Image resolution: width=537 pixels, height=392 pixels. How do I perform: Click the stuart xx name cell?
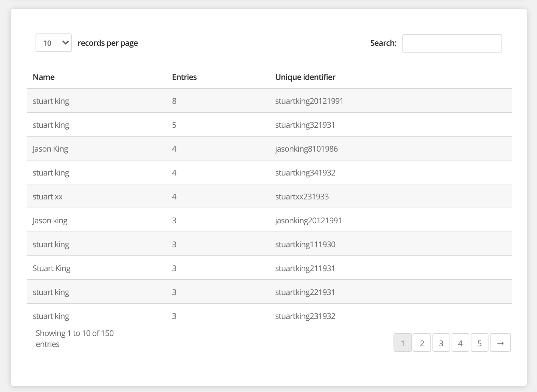47,197
